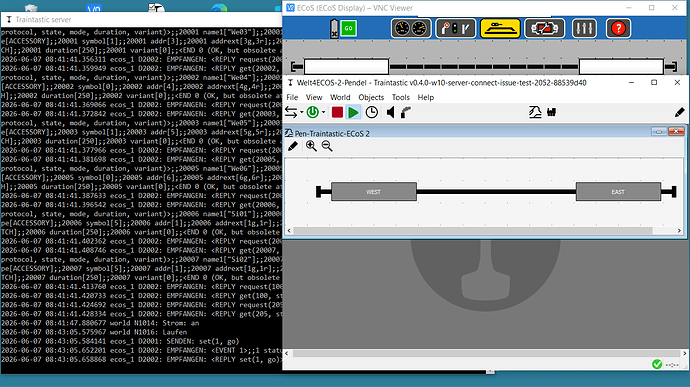Viewport: 690px width, 387px height.
Task: Maximize the Traintastic main window
Action: tap(654, 82)
